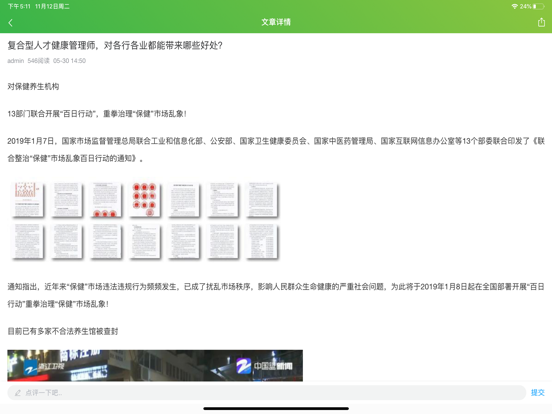
Task: Tap the home indicator bar
Action: (x=276, y=408)
